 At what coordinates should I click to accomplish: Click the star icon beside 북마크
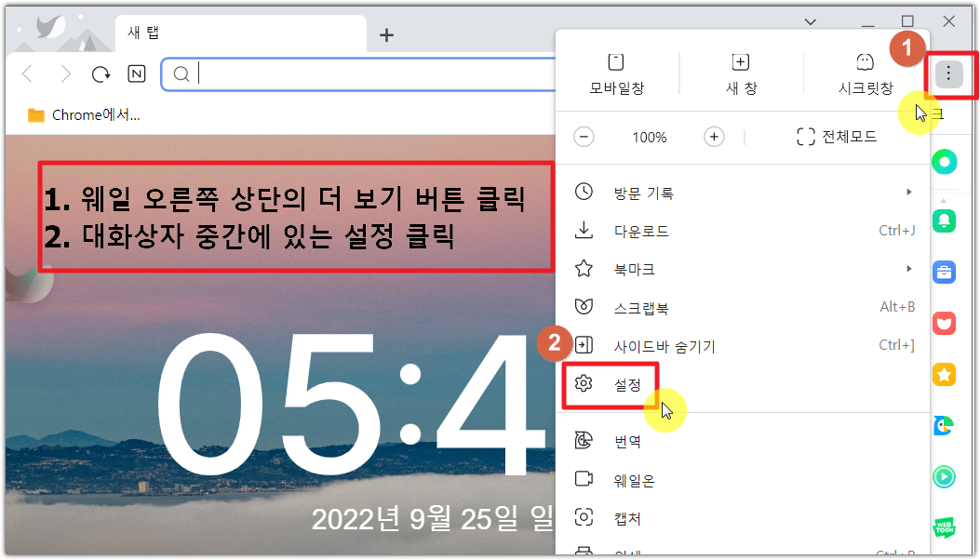tap(584, 269)
